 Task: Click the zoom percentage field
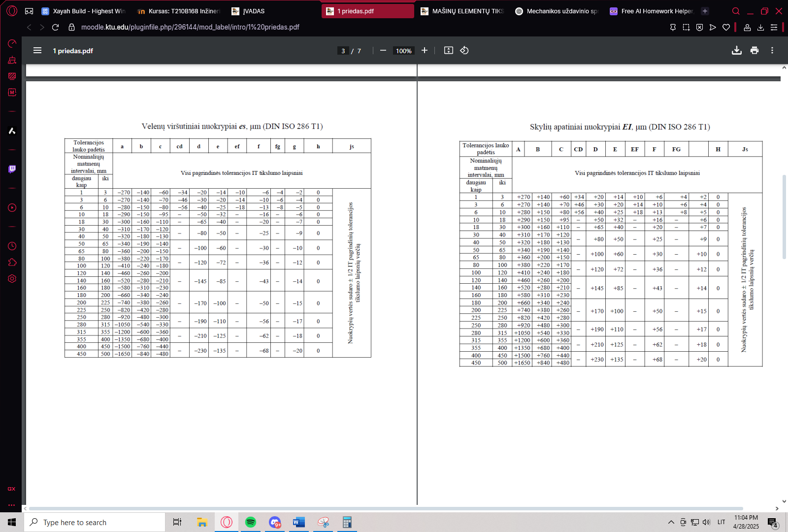pos(403,51)
